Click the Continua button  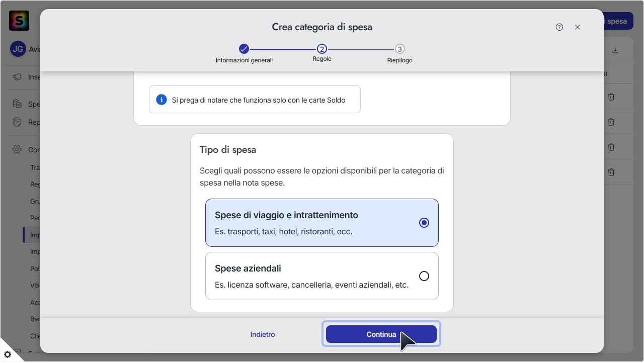(x=381, y=334)
